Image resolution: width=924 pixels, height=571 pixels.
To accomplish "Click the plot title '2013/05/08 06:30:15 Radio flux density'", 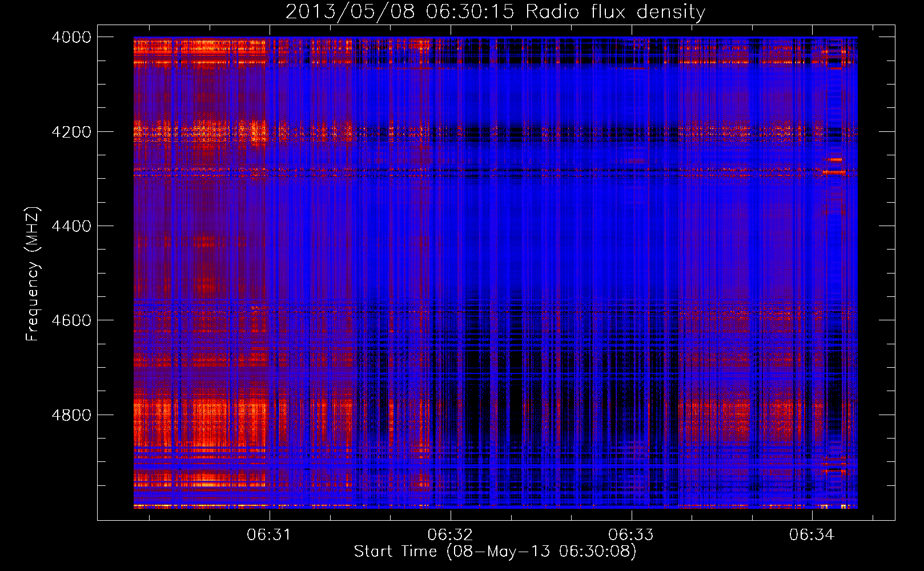I will click(495, 11).
